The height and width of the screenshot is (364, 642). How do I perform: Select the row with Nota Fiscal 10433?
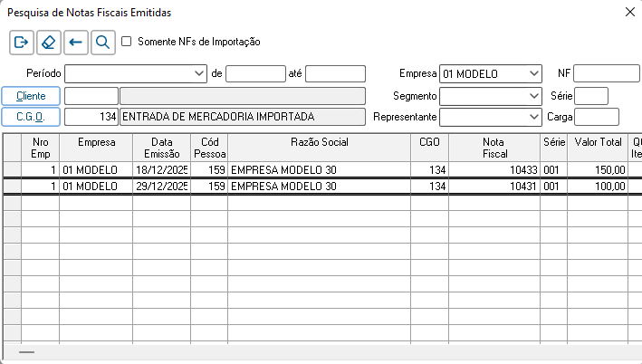coord(320,169)
